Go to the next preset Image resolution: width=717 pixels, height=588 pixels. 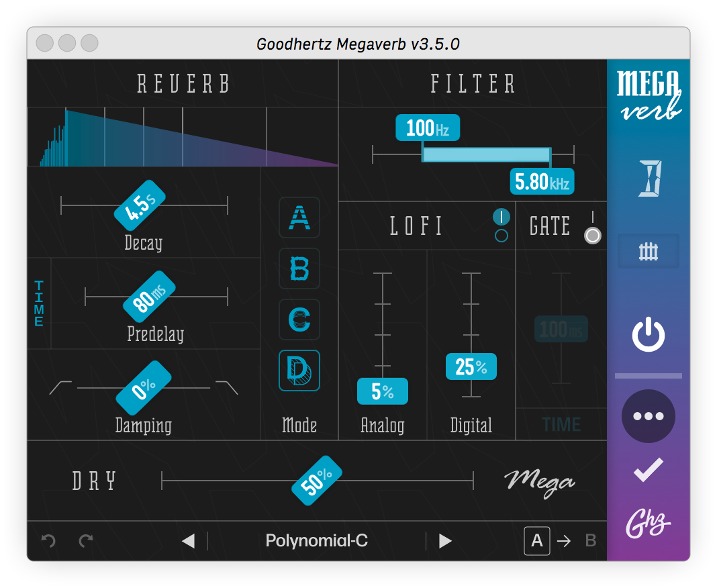(x=445, y=541)
